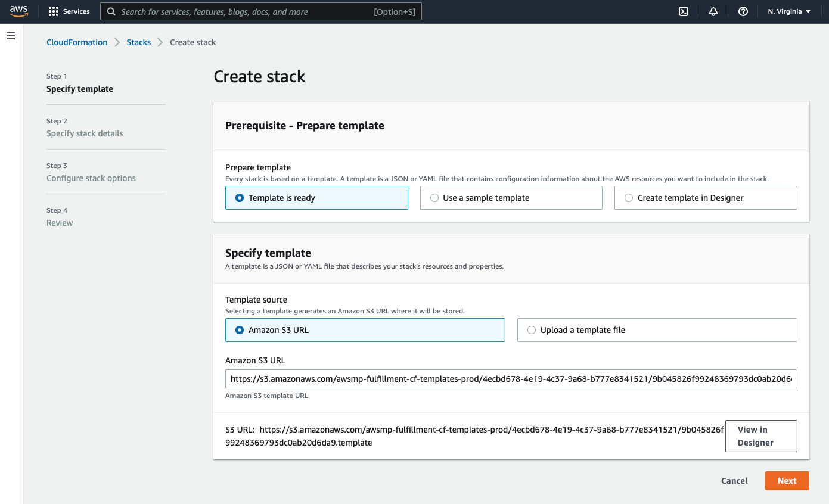Viewport: 829px width, 504px height.
Task: Click the search magnifier icon
Action: tap(111, 11)
